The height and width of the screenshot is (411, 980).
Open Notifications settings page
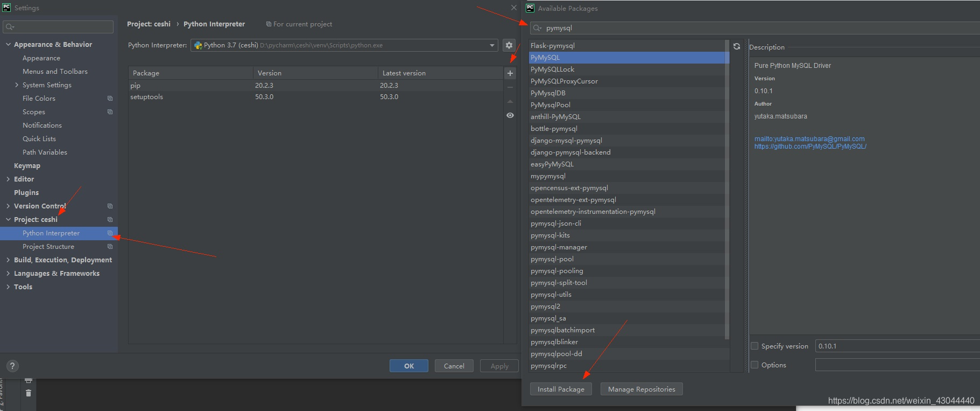pyautogui.click(x=42, y=126)
